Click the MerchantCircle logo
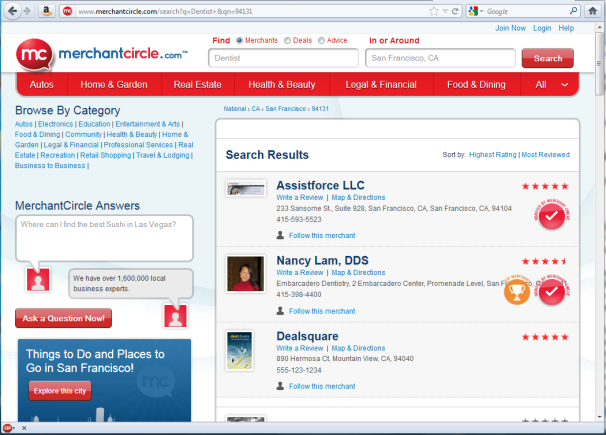This screenshot has width=606, height=435. (102, 54)
